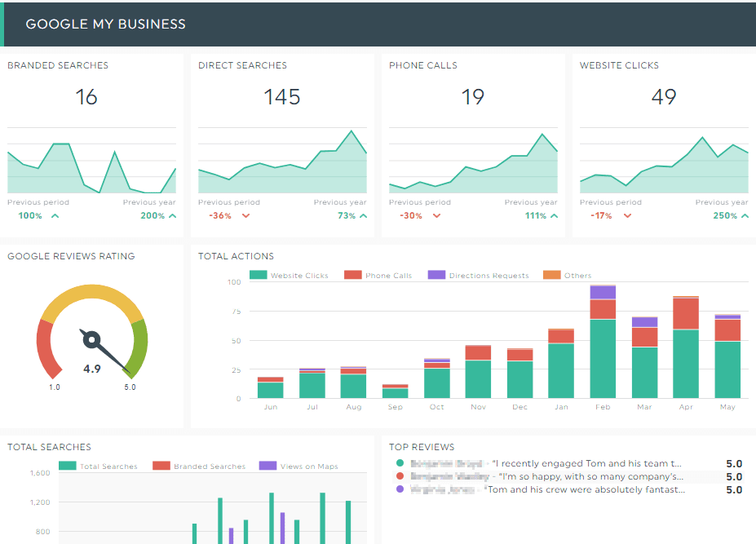Click the Feb bar in Total Actions
756x544 pixels.
[603, 342]
